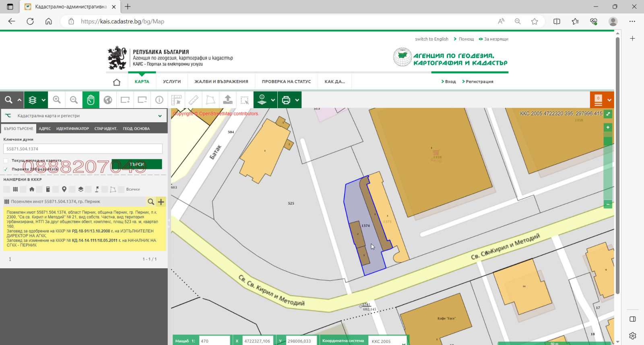Enable 'Текущ изглед на картата' checkbox
Image resolution: width=644 pixels, height=345 pixels.
point(6,161)
